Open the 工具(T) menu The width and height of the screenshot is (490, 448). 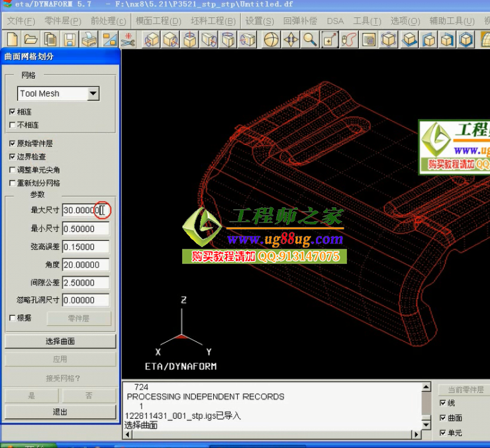tap(367, 21)
